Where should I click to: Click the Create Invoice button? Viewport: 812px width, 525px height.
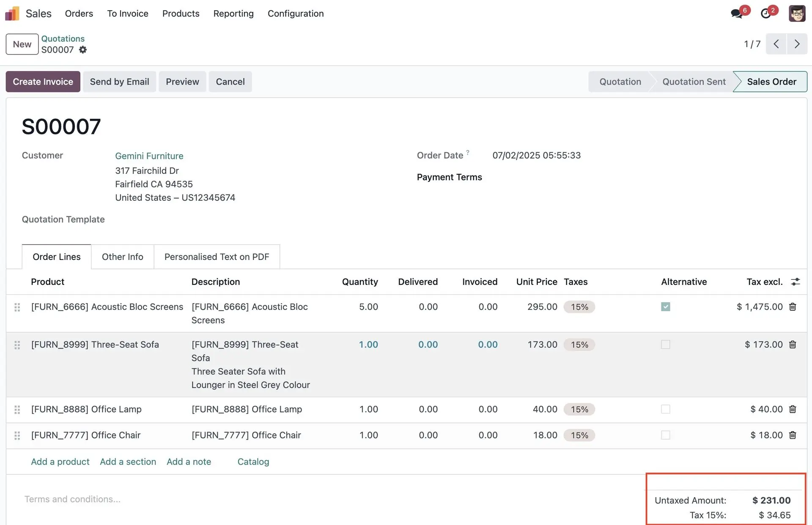pos(43,82)
